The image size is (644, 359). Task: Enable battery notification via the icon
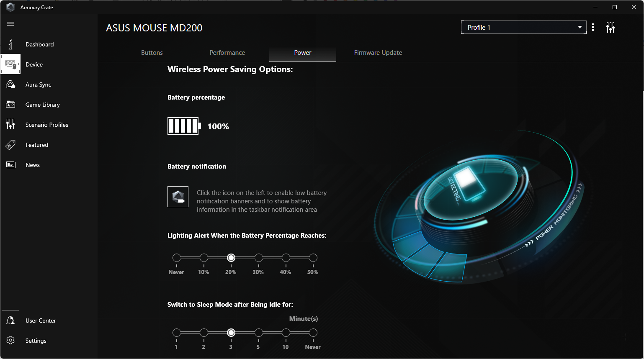point(178,197)
